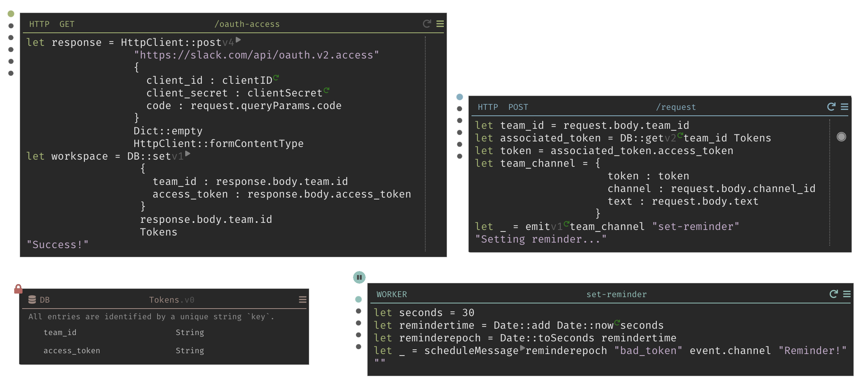Open the hamburger menu of the /oauth-access handler
Viewport: 868px width, 388px height.
(x=440, y=24)
